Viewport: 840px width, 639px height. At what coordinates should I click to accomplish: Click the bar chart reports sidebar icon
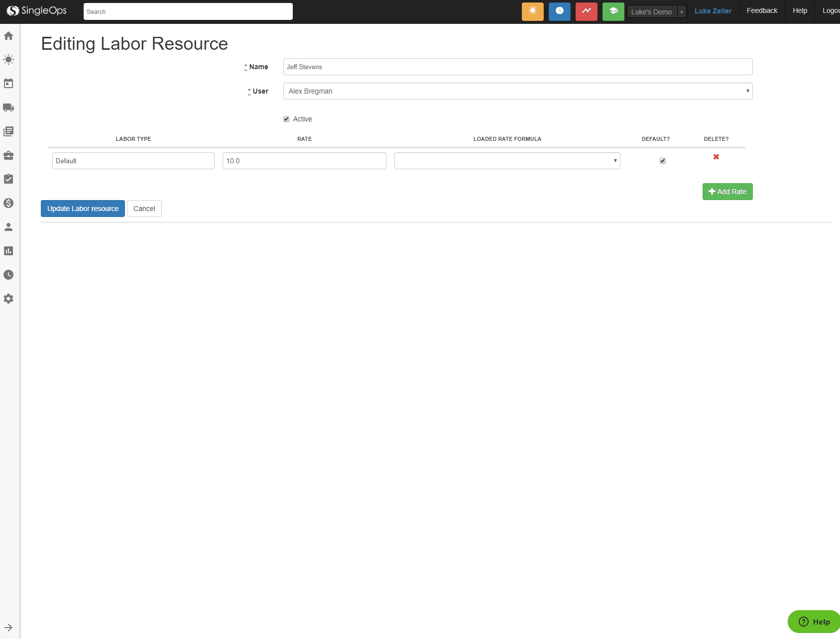pos(8,251)
